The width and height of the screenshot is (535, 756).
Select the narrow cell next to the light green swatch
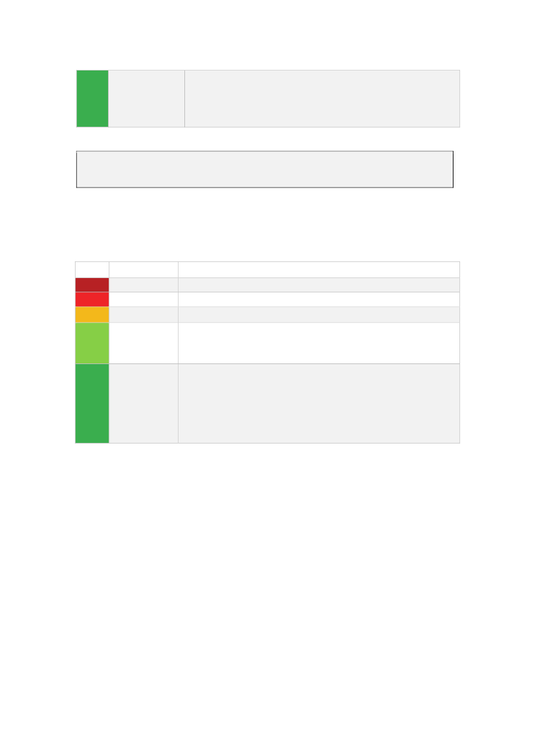pos(143,343)
